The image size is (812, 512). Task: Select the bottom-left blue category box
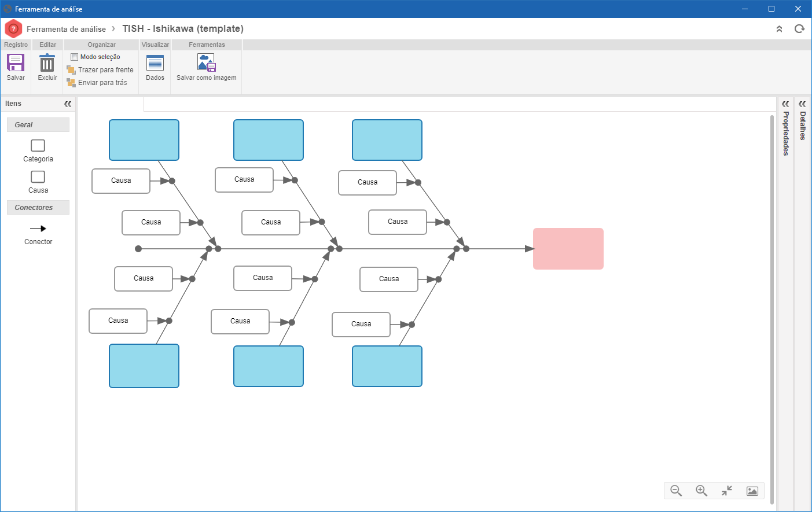tap(144, 366)
